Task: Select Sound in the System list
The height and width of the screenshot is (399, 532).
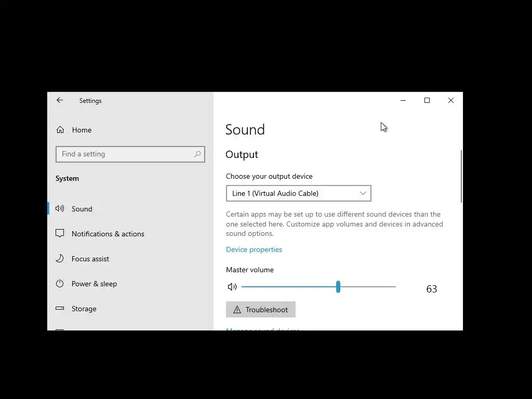Action: click(x=130, y=209)
